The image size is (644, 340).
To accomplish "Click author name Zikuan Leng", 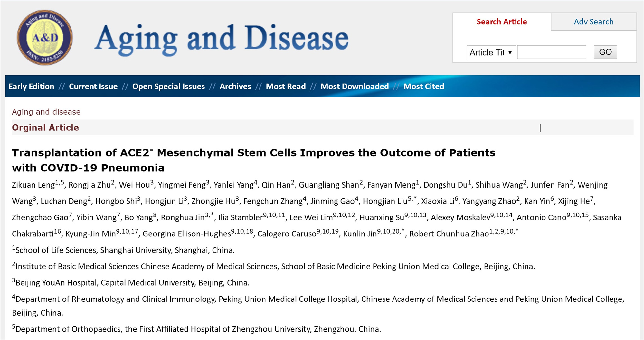I will tap(33, 185).
